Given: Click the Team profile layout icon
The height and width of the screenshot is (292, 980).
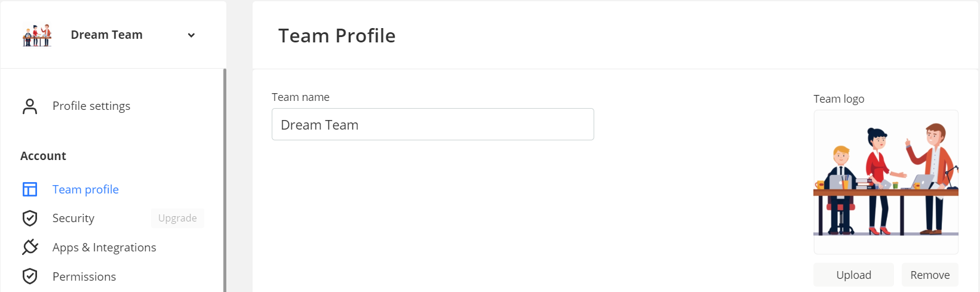Looking at the screenshot, I should point(30,189).
